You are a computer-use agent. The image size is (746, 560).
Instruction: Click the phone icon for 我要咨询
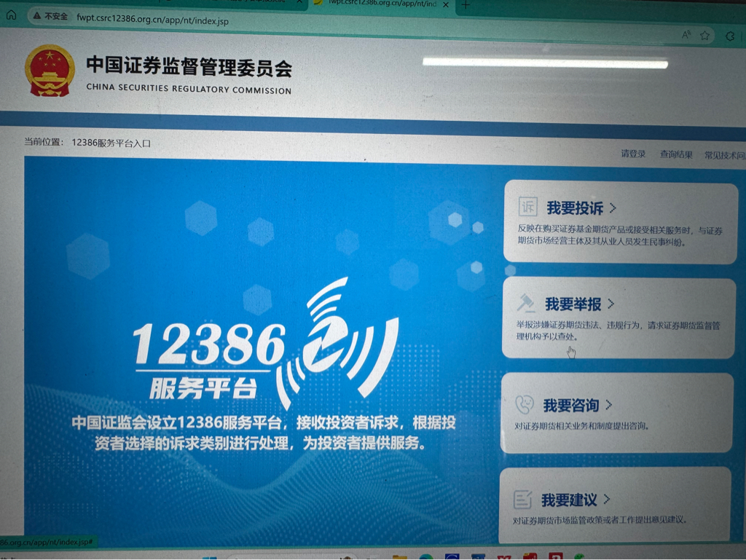click(x=525, y=405)
